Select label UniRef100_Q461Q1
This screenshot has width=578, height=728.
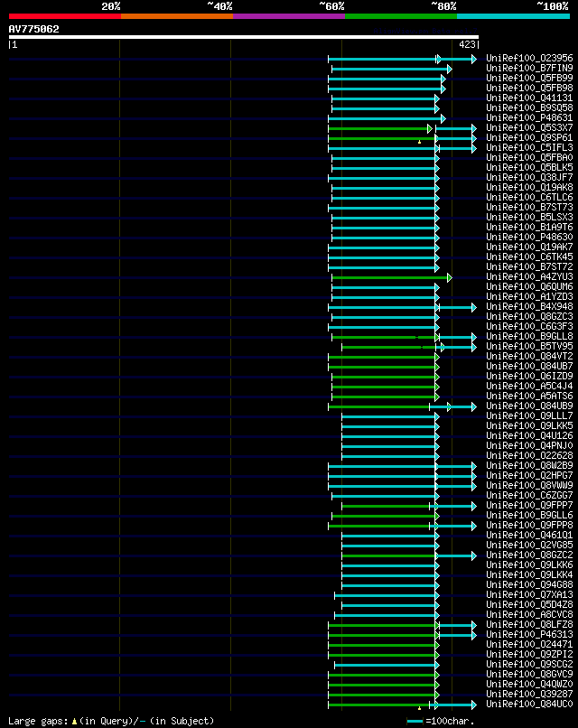coord(530,536)
